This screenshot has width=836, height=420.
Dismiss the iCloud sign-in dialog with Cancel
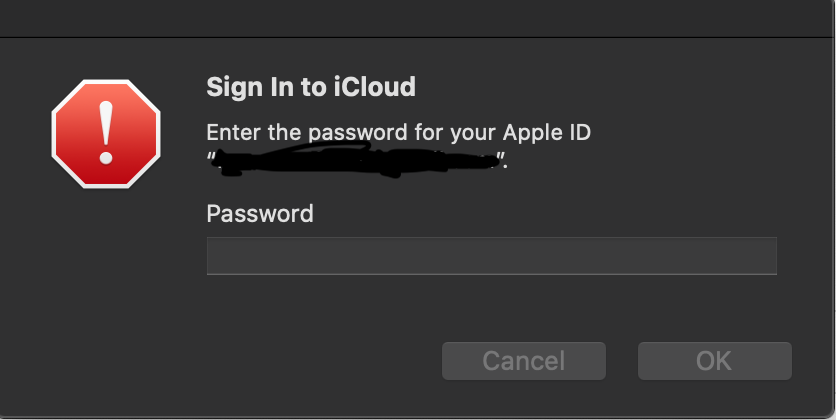523,361
